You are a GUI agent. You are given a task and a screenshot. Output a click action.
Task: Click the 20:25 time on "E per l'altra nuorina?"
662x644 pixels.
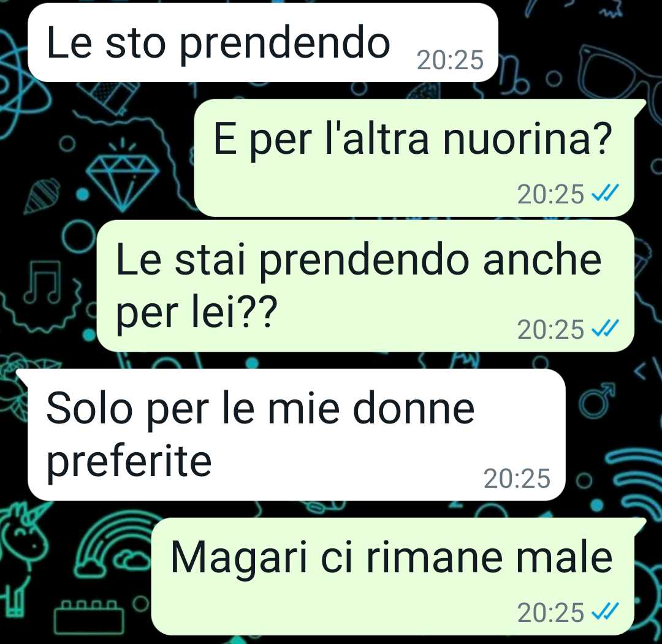551,194
